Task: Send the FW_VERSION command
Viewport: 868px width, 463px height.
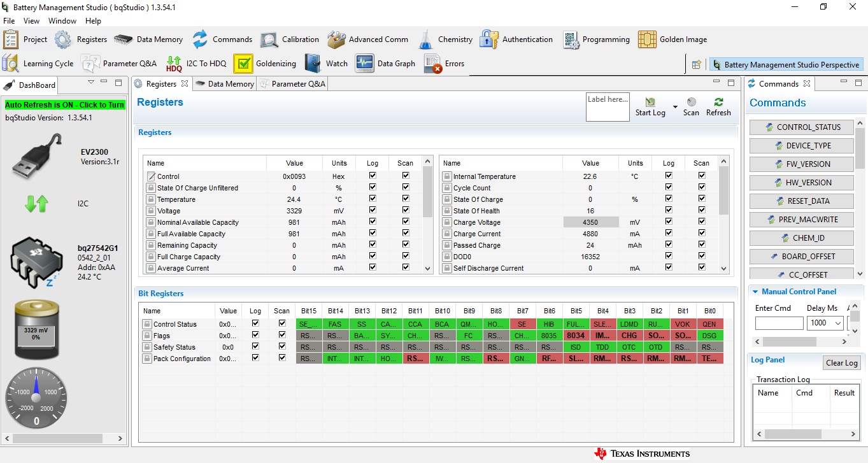Action: (802, 164)
